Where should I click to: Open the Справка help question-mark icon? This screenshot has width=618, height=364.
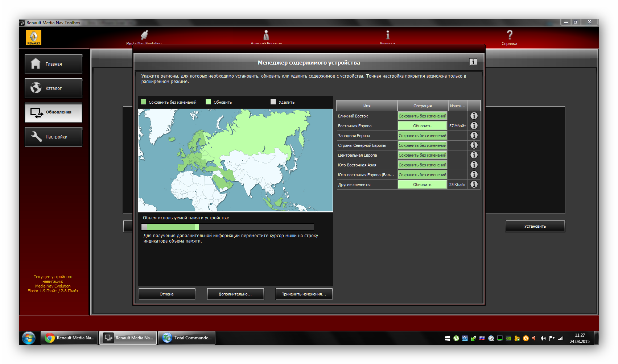pyautogui.click(x=509, y=36)
